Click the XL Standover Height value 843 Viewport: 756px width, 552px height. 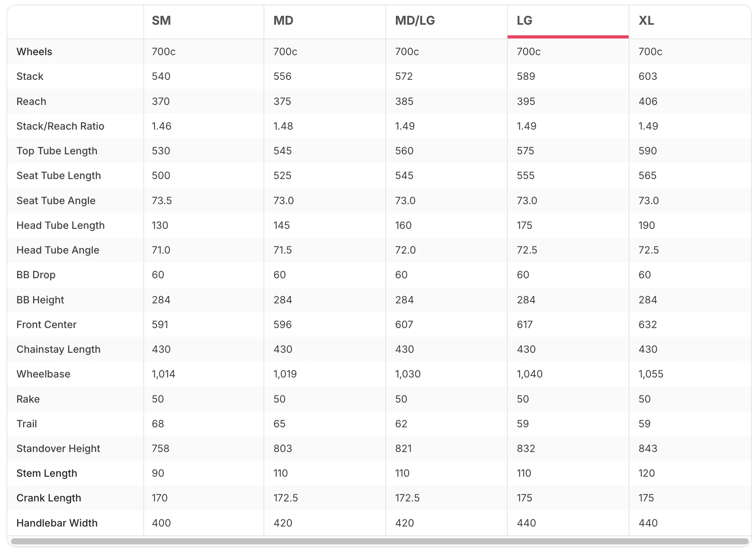pos(648,449)
